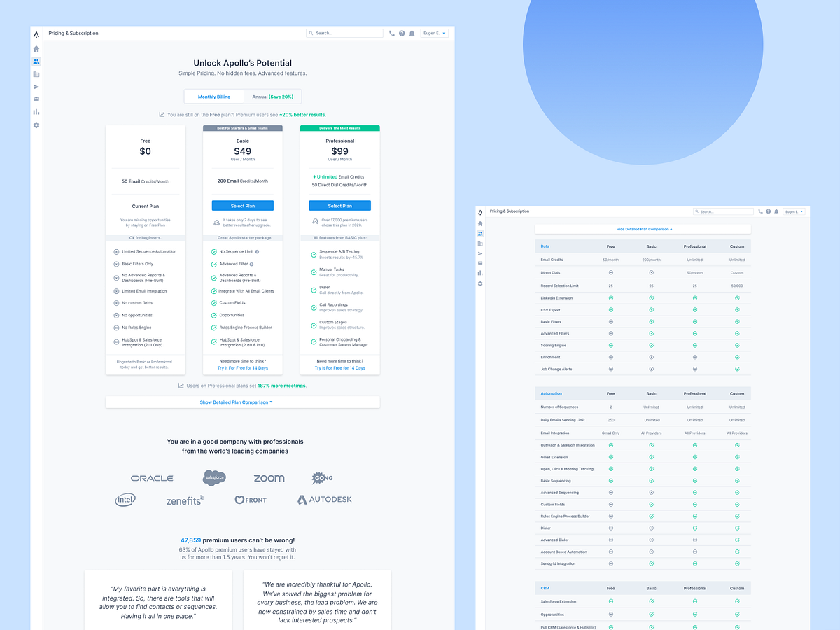Open help with the question mark icon
840x630 pixels.
pyautogui.click(x=402, y=33)
